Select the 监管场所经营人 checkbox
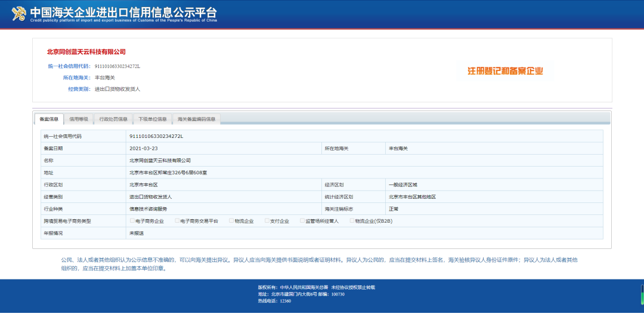The height and width of the screenshot is (326, 644). click(x=302, y=221)
